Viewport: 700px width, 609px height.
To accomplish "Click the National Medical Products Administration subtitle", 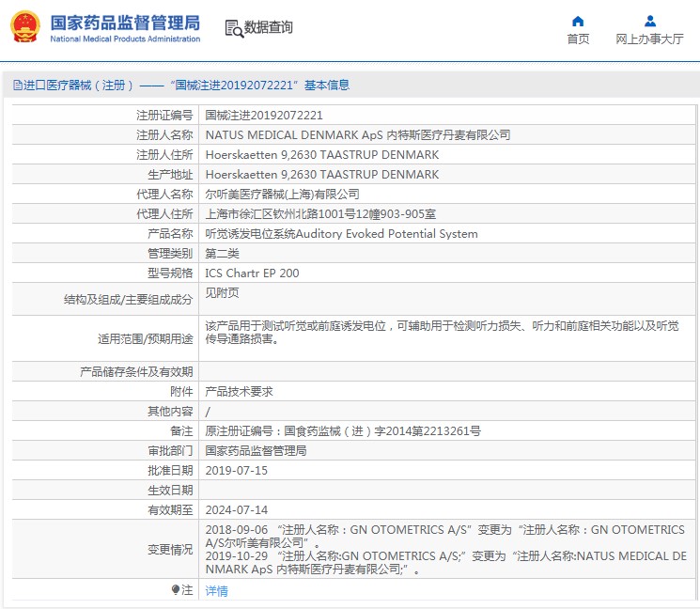I will click(124, 39).
